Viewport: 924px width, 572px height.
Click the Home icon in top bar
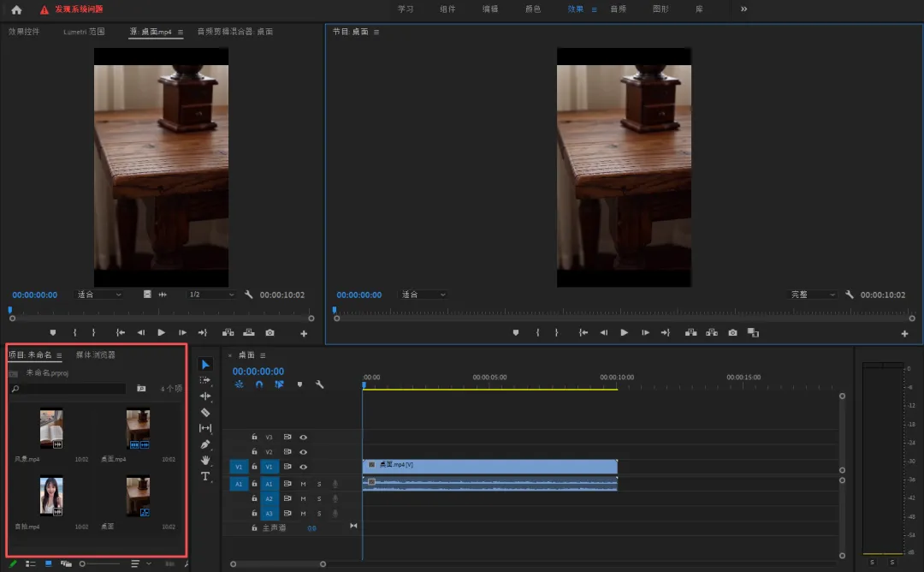(16, 9)
